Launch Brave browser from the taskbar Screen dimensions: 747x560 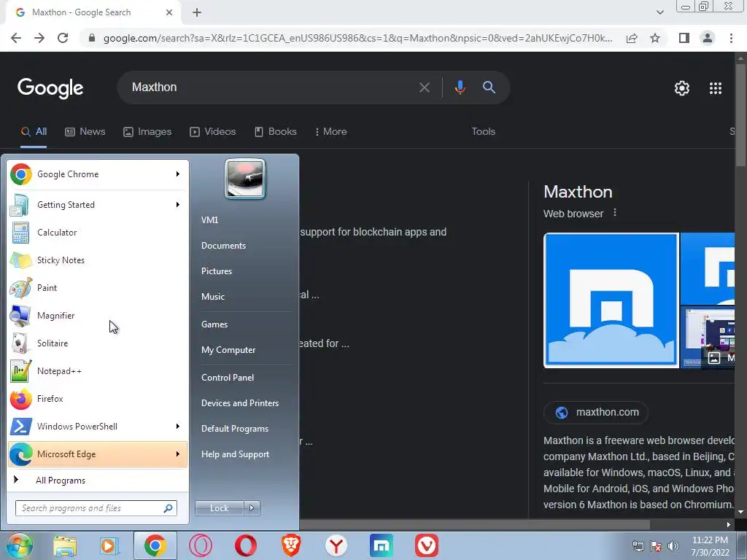290,545
